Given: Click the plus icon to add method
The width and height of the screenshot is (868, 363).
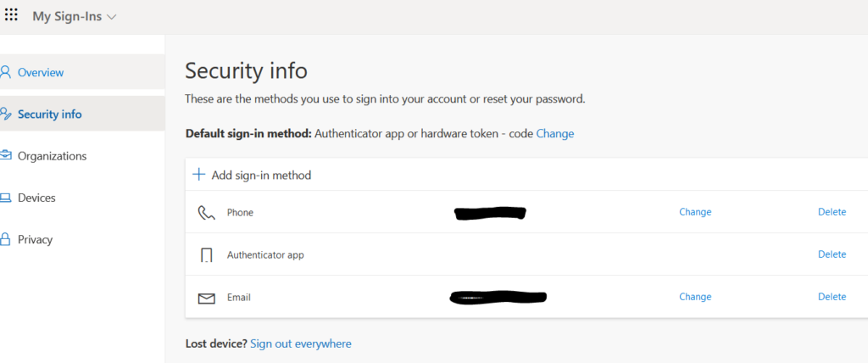Looking at the screenshot, I should point(198,175).
